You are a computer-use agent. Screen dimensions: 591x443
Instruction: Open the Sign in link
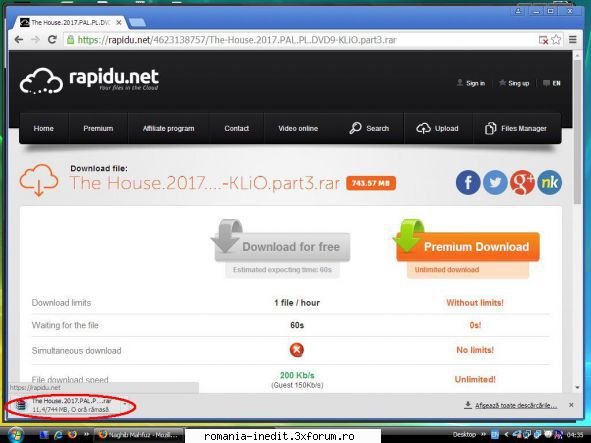471,83
